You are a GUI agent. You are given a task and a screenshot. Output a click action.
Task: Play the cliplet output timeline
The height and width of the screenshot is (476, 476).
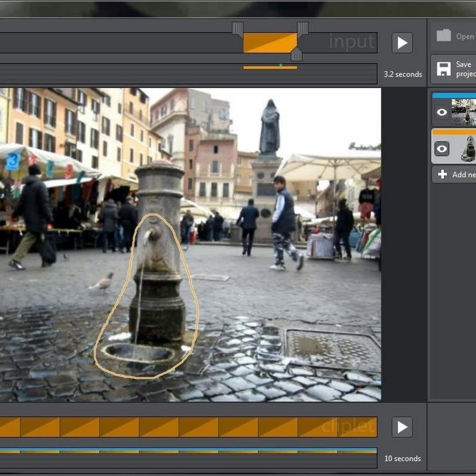(402, 427)
